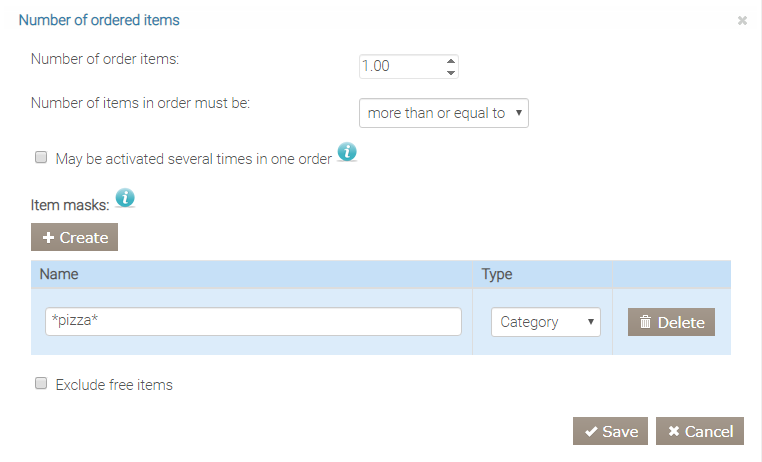Image resolution: width=762 pixels, height=462 pixels.
Task: Save the ordered items settings
Action: (x=610, y=431)
